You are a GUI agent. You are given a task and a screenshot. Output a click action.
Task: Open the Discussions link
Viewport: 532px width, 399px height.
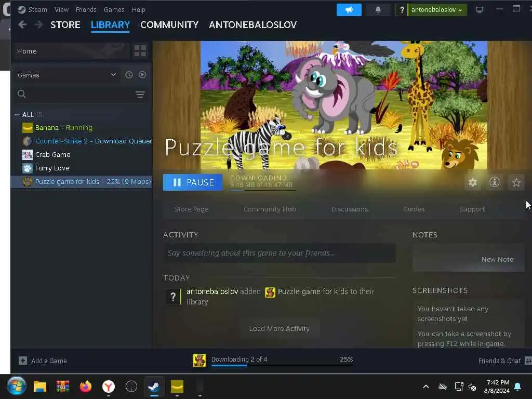[350, 209]
